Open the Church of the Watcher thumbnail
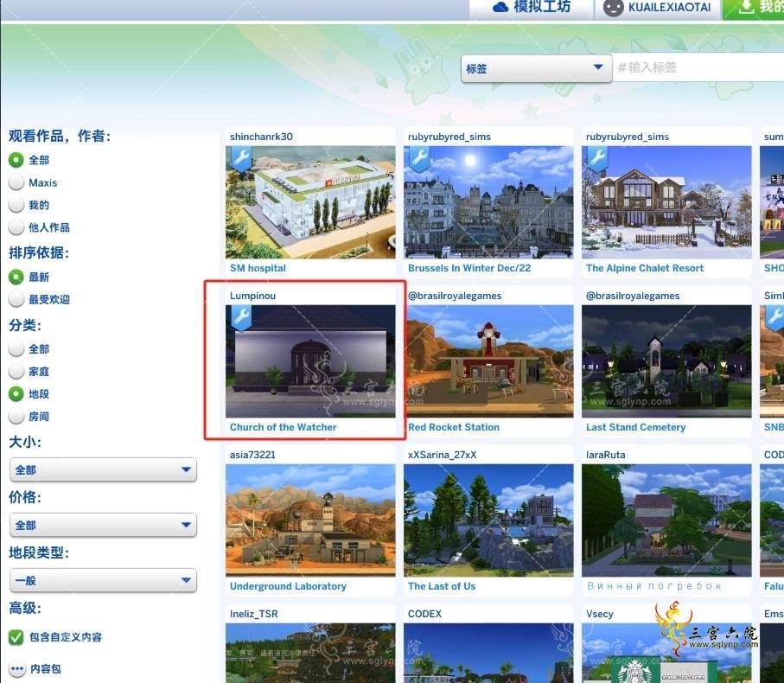784x683 pixels. pos(310,361)
